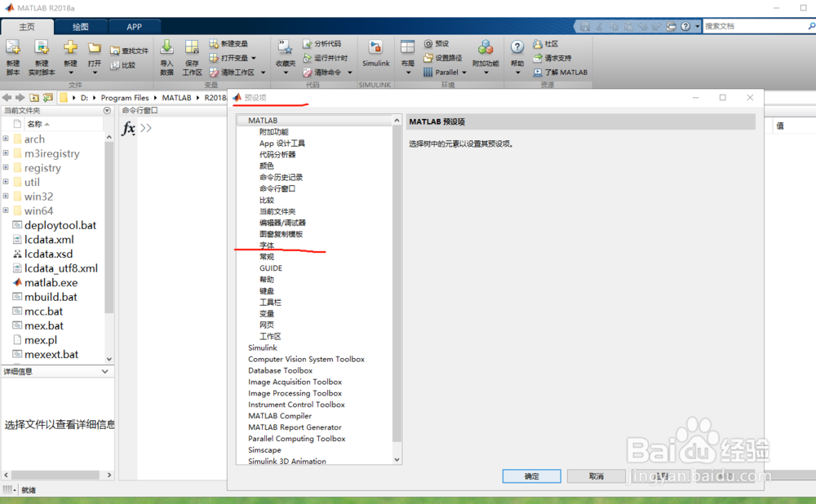Viewport: 816px width, 504px height.
Task: Click New Variable (新建变量) icon
Action: point(213,44)
